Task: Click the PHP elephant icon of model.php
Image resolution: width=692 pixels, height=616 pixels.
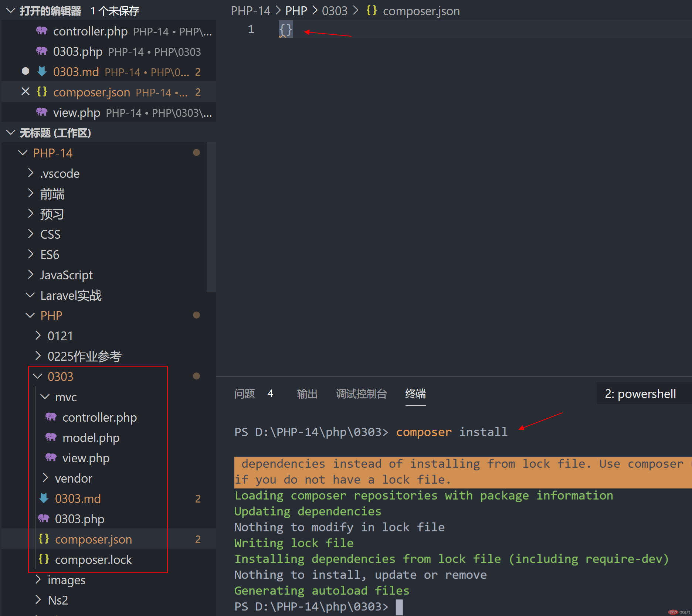Action: pos(51,438)
